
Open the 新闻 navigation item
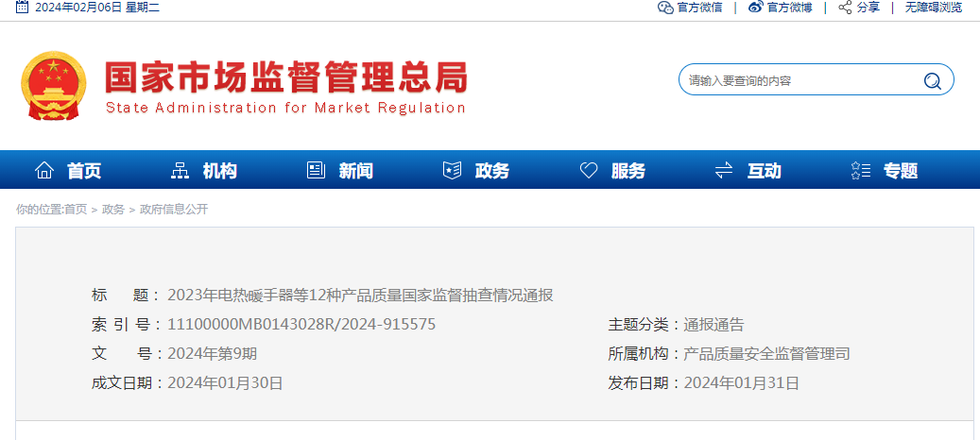click(x=356, y=170)
